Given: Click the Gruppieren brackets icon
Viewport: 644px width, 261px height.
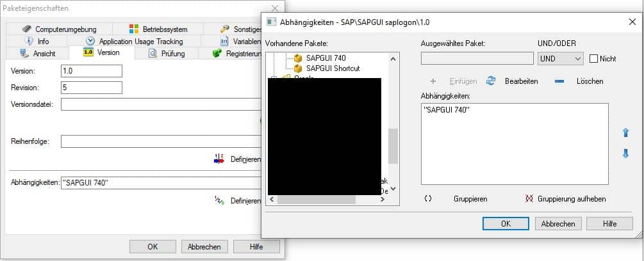Looking at the screenshot, I should point(428,199).
